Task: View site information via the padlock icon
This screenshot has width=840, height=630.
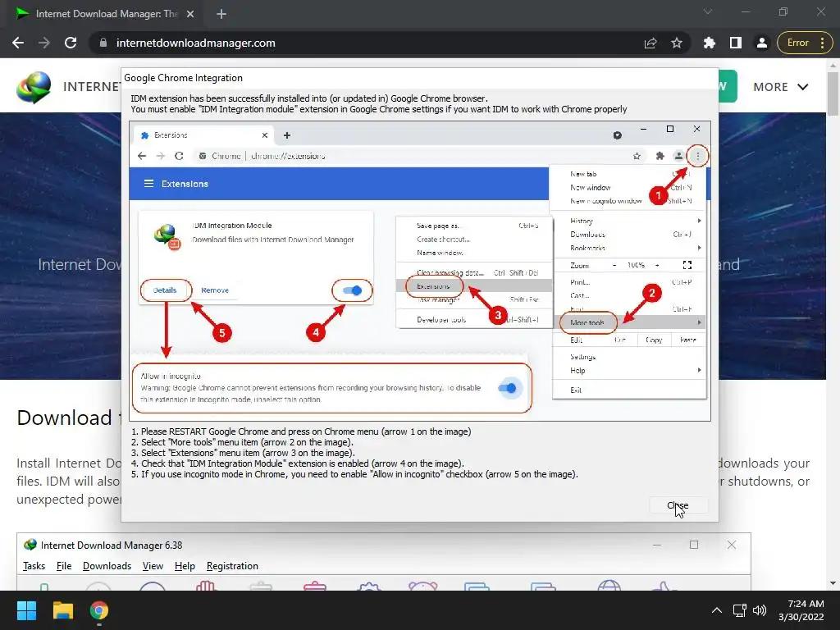Action: (103, 43)
